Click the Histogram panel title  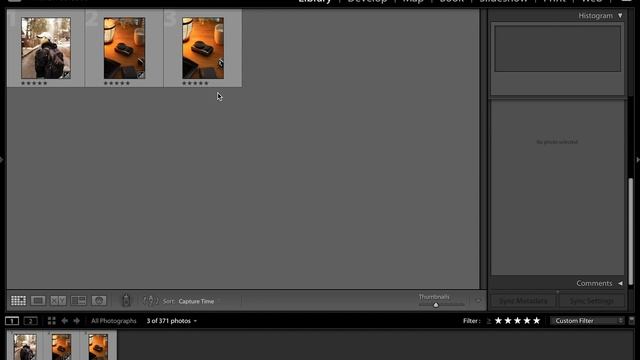pyautogui.click(x=596, y=16)
